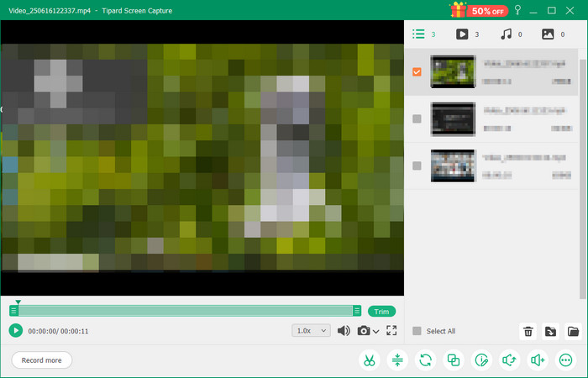Delete selected recordings with trash icon
The image size is (588, 378).
pos(528,332)
